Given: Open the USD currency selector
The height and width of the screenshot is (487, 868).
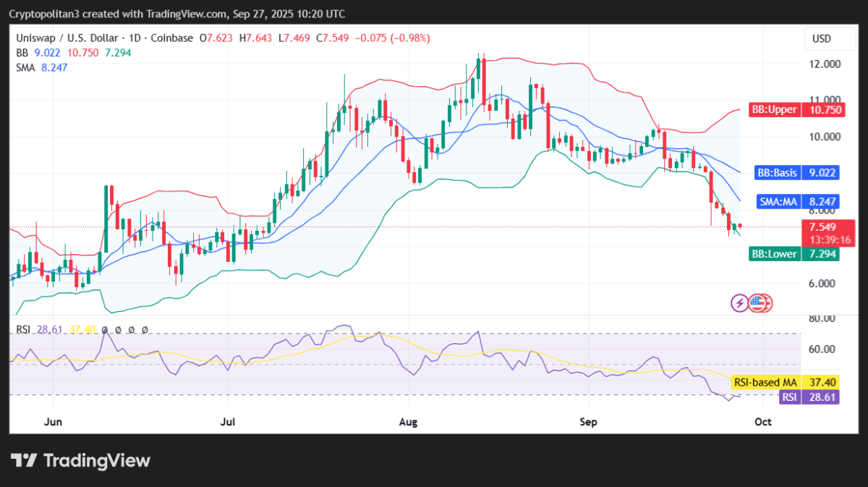Looking at the screenshot, I should click(x=822, y=38).
